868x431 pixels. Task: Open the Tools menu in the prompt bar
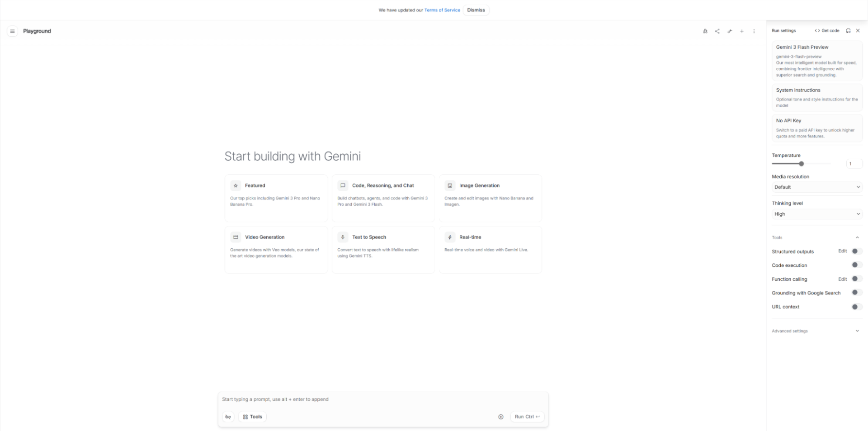click(252, 417)
